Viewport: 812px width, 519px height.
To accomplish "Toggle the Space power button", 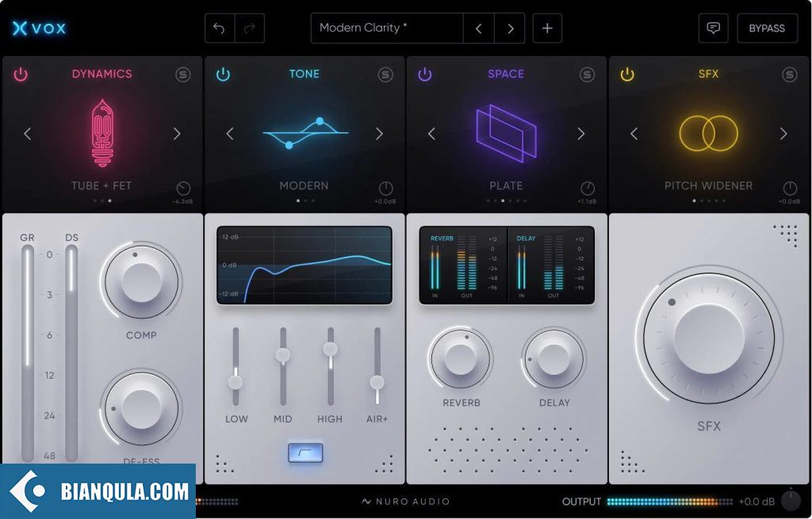I will 425,74.
